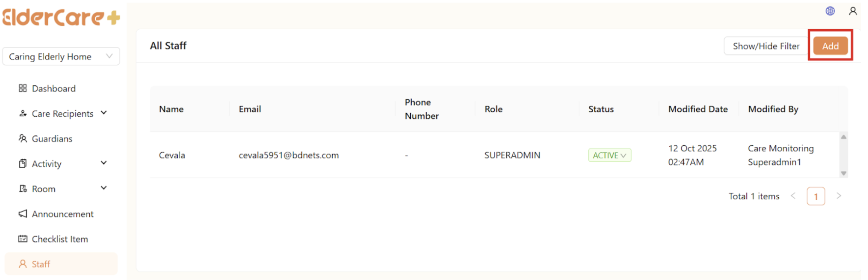The image size is (868, 280).
Task: Click the Guardians icon
Action: click(23, 138)
